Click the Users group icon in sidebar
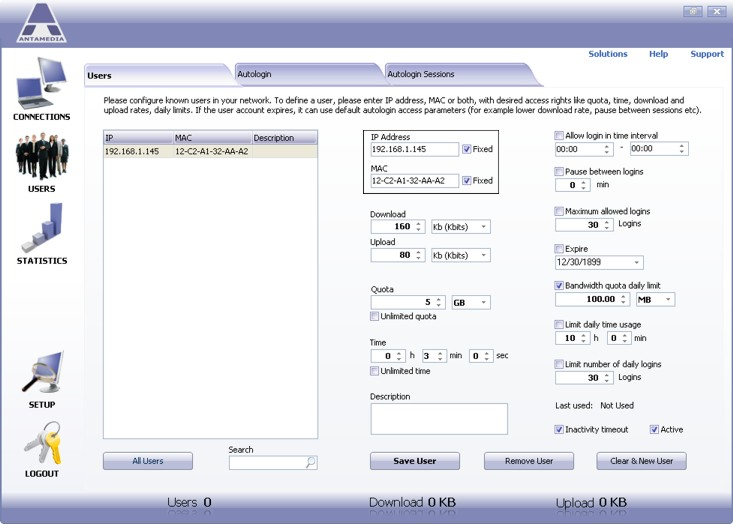 pos(41,157)
